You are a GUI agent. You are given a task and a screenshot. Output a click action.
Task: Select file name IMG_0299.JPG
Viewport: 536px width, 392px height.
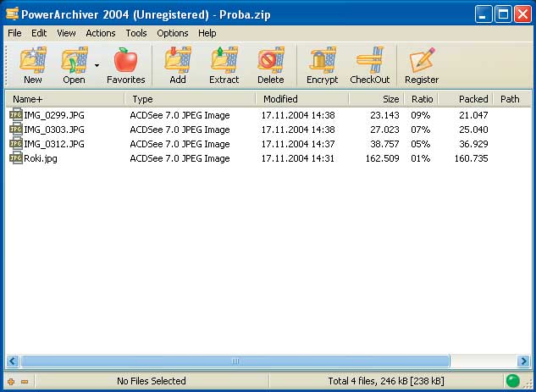[54, 115]
